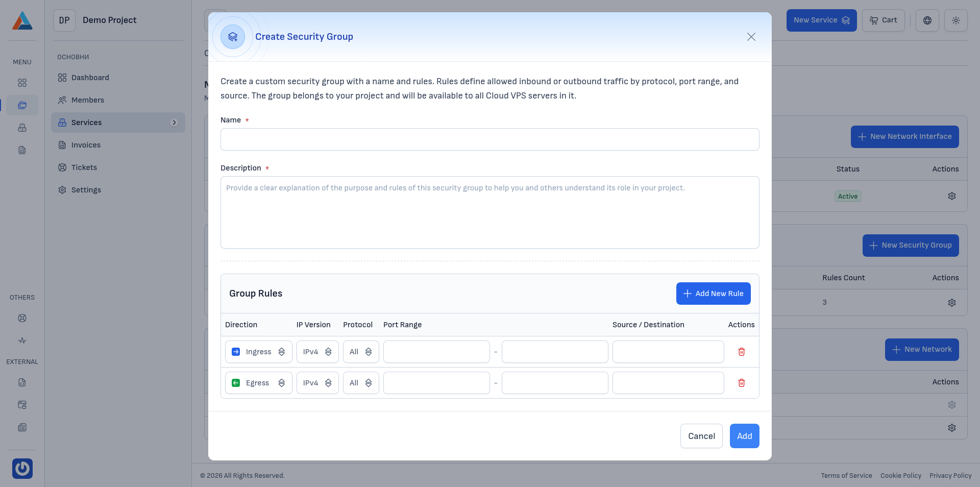Click the grid dashboard icon in left rail
The width and height of the screenshot is (980, 487).
[22, 83]
